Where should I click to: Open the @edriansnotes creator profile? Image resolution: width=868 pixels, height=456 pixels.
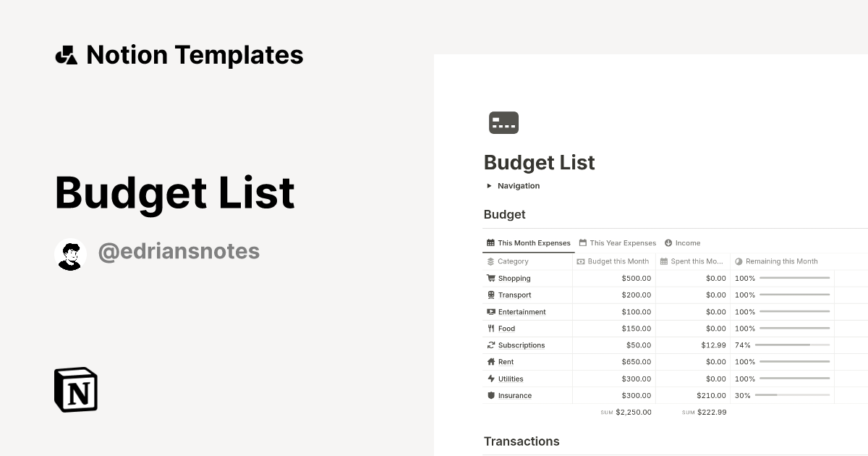click(179, 250)
